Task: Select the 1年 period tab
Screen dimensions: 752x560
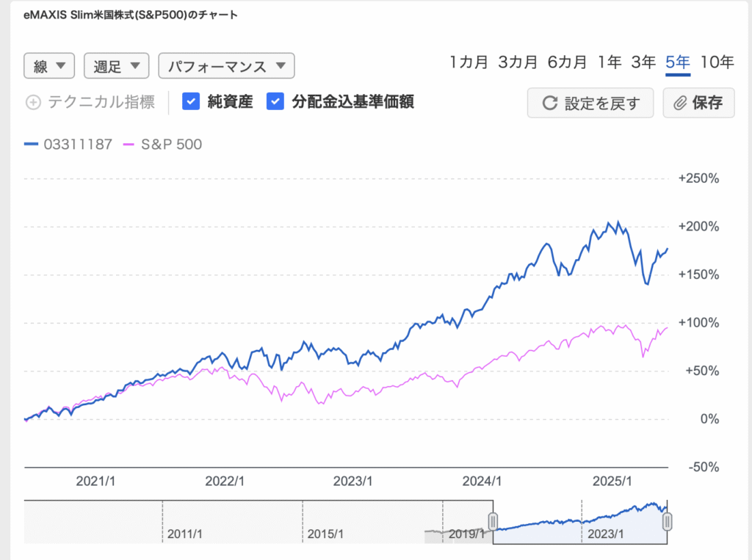Action: coord(610,62)
